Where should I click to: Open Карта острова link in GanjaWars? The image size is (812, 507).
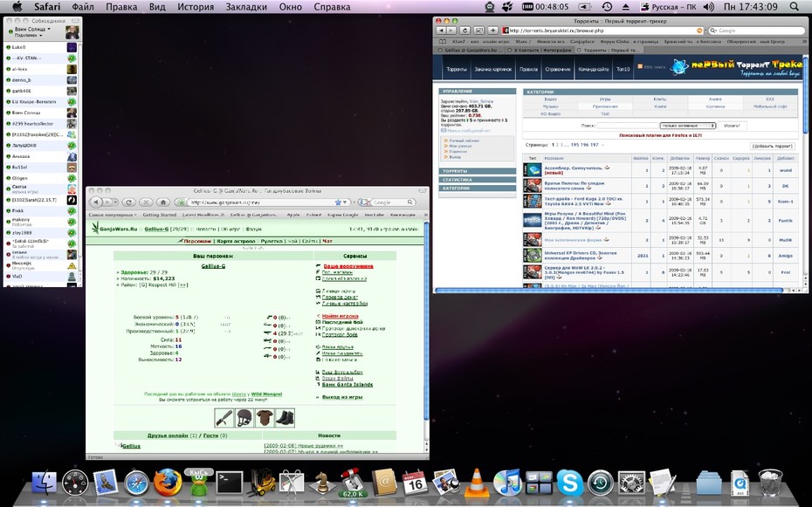pyautogui.click(x=236, y=241)
